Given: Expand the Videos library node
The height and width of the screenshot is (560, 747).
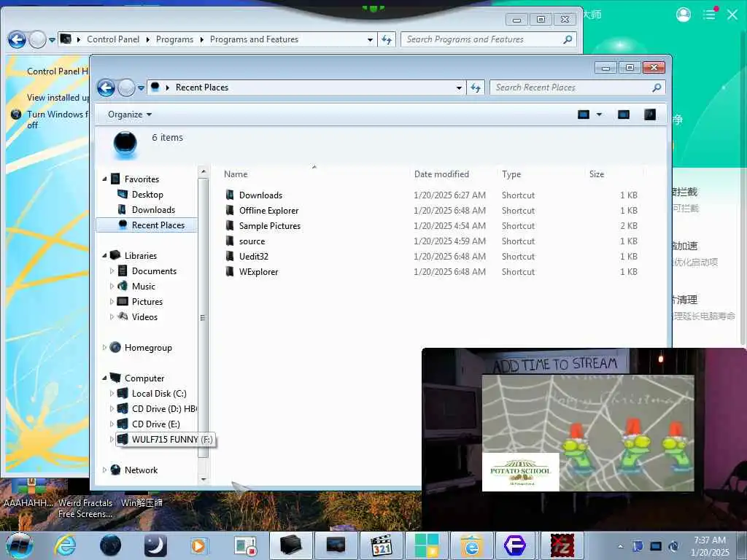Looking at the screenshot, I should [112, 316].
